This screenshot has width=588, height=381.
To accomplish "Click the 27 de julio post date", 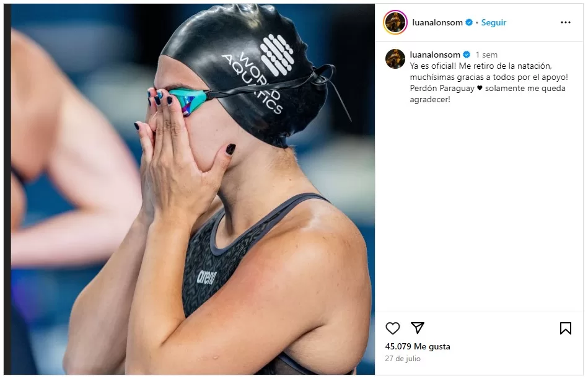I will [402, 359].
